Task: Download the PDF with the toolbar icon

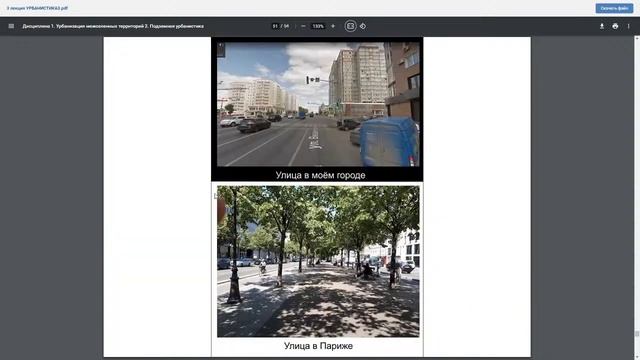Action: tap(602, 26)
